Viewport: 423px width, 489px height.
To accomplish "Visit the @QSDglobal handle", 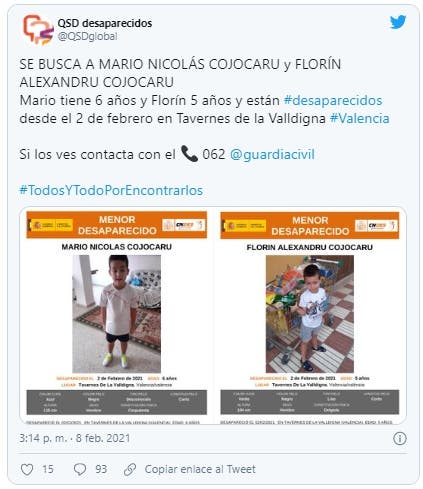I will 87,36.
